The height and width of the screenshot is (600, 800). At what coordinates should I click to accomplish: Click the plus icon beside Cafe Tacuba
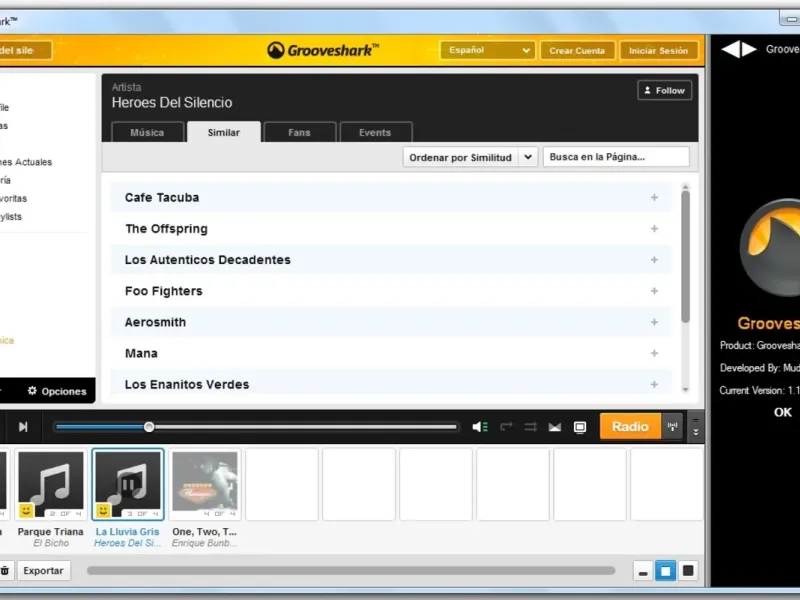coord(654,197)
